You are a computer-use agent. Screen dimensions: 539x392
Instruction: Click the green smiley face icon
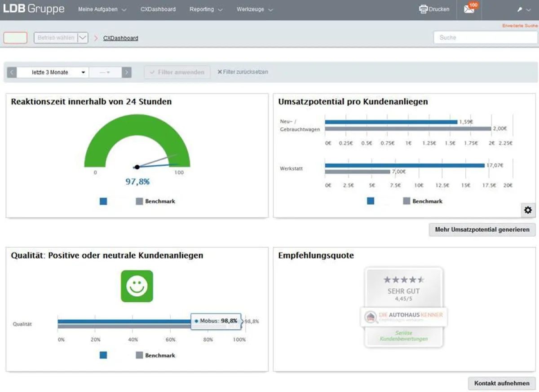coord(137,286)
